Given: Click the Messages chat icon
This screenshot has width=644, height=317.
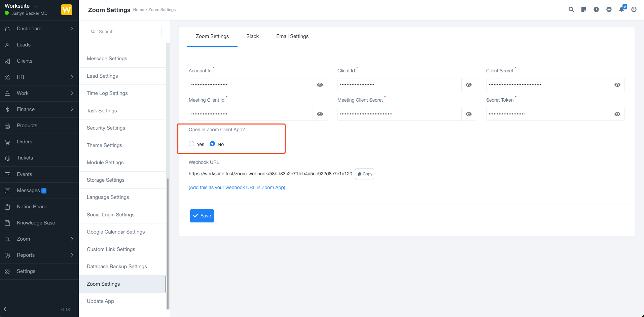Looking at the screenshot, I should coord(7,191).
